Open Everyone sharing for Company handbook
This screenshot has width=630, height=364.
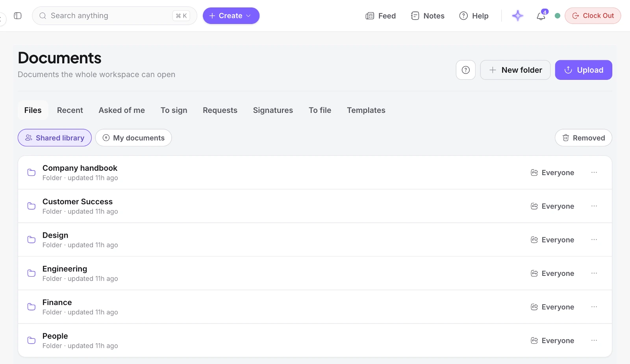[552, 172]
